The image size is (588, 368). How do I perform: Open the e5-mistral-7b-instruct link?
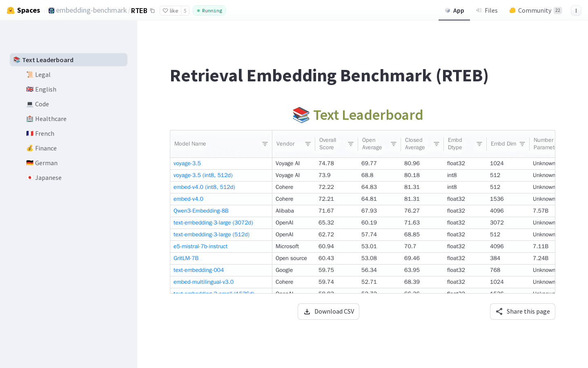tap(200, 246)
